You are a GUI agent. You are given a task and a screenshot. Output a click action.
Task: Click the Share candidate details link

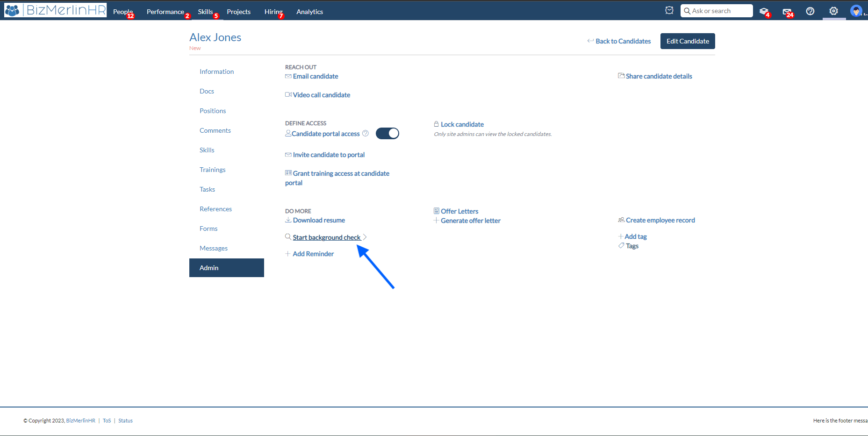click(x=659, y=76)
